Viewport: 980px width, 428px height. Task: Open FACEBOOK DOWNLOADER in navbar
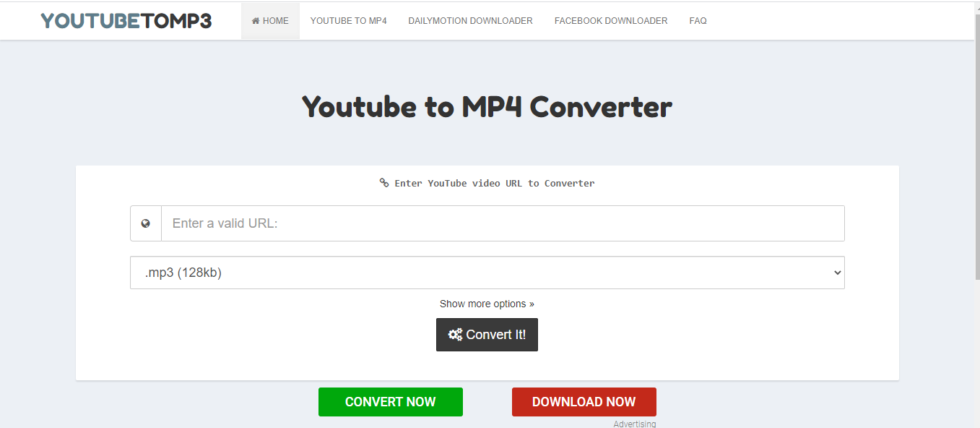pos(611,21)
